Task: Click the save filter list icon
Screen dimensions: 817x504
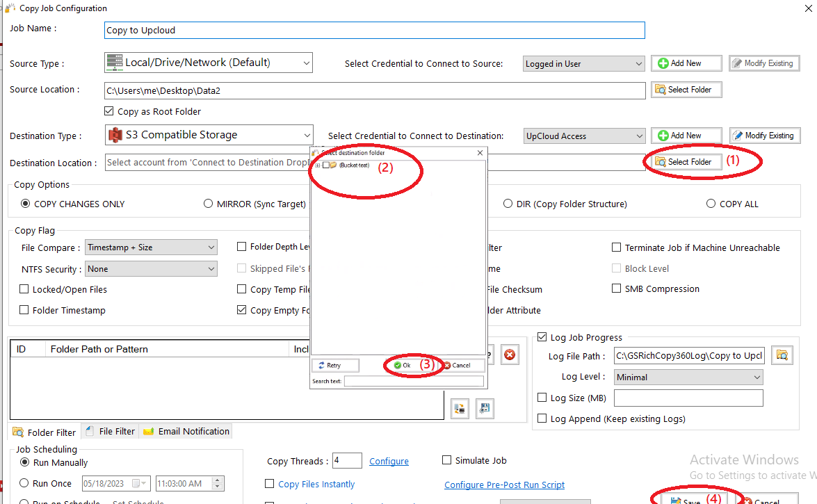Action: click(x=485, y=409)
